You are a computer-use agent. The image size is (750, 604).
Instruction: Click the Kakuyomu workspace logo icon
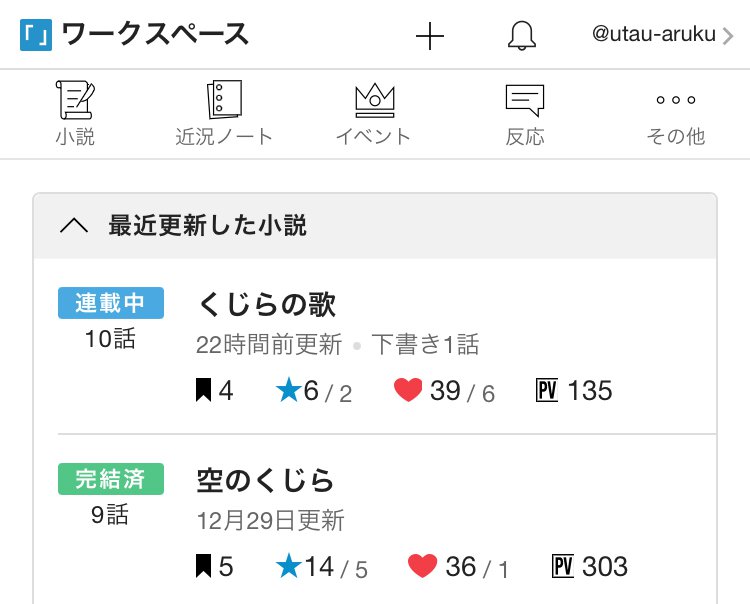click(x=36, y=35)
